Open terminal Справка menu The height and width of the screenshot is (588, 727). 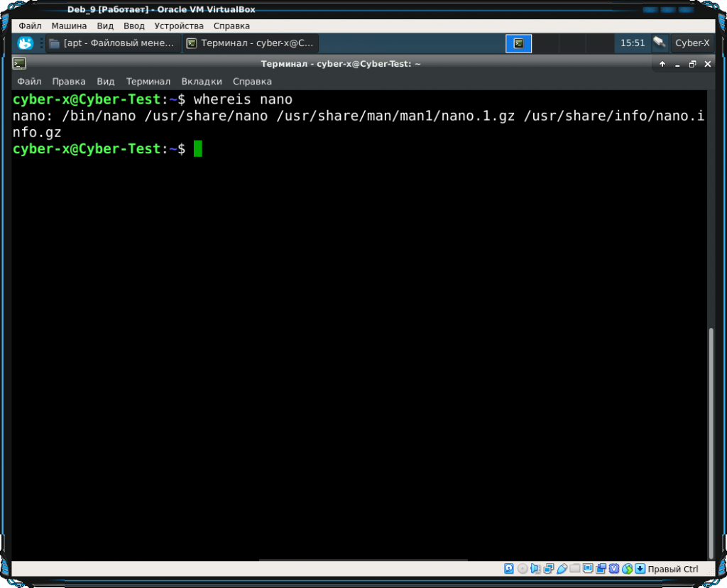tap(252, 82)
